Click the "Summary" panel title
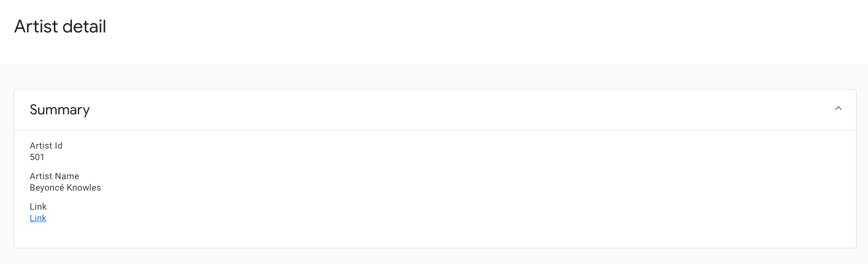Screen dimensions: 868x264 (x=60, y=110)
